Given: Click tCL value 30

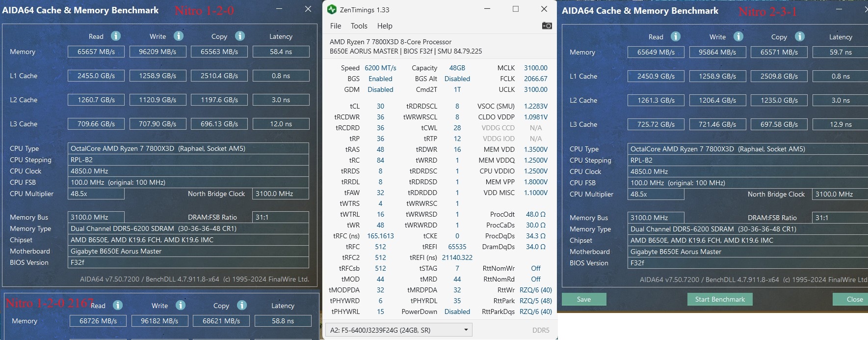Looking at the screenshot, I should (380, 106).
